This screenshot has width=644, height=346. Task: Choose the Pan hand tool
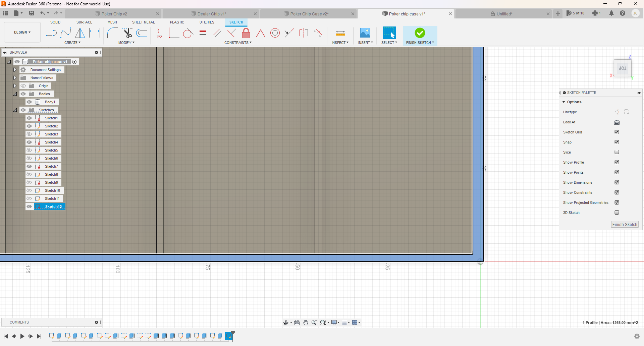(x=306, y=323)
